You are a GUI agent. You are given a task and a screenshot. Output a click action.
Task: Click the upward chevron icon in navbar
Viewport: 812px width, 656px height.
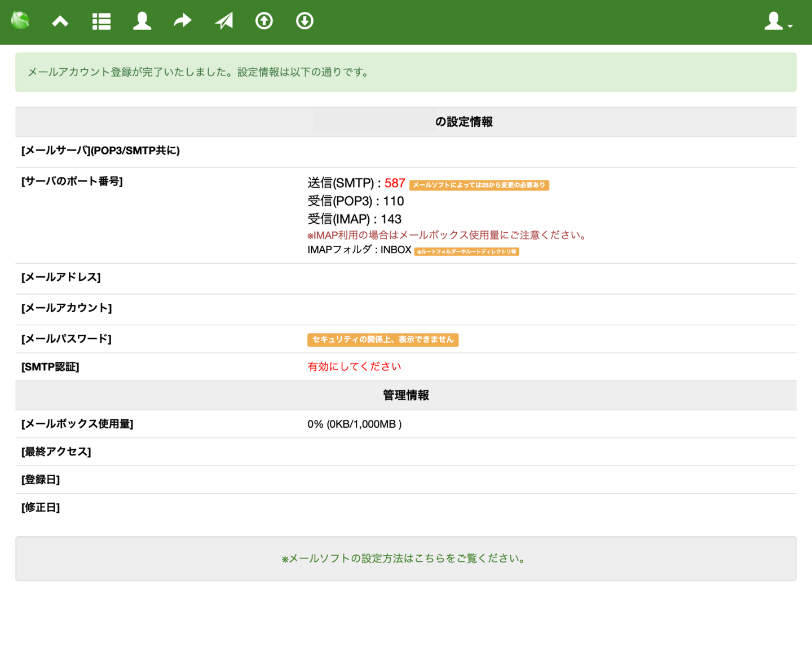click(60, 21)
